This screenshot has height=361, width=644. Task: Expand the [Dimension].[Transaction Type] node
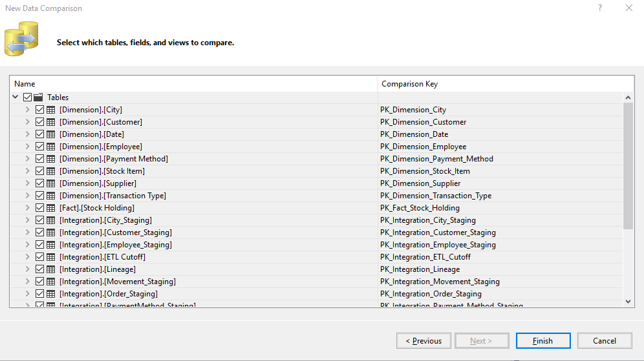tap(27, 196)
